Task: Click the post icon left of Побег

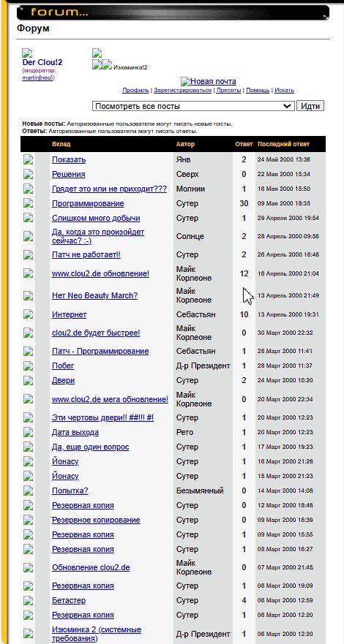Action: pos(28,366)
